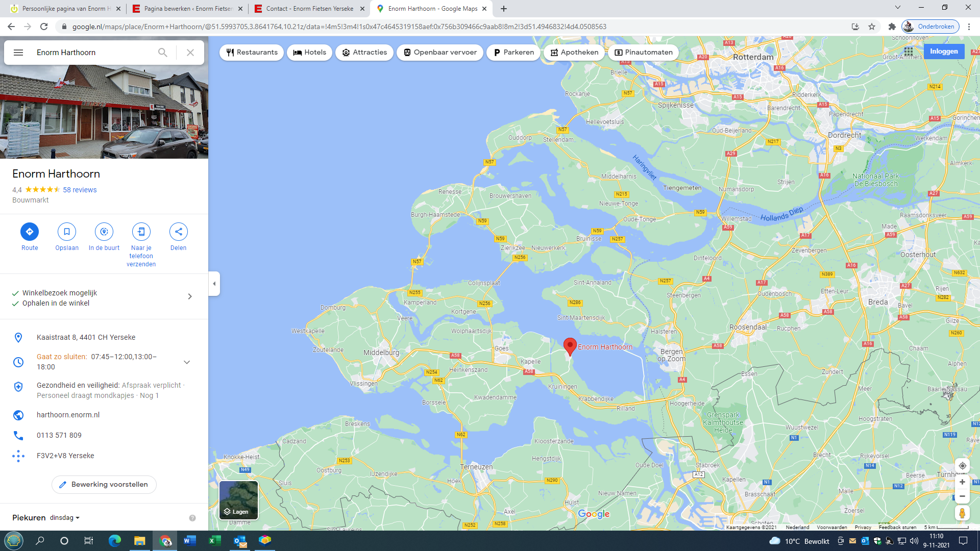Click the store photo of Enorm Harthoorn

click(104, 111)
